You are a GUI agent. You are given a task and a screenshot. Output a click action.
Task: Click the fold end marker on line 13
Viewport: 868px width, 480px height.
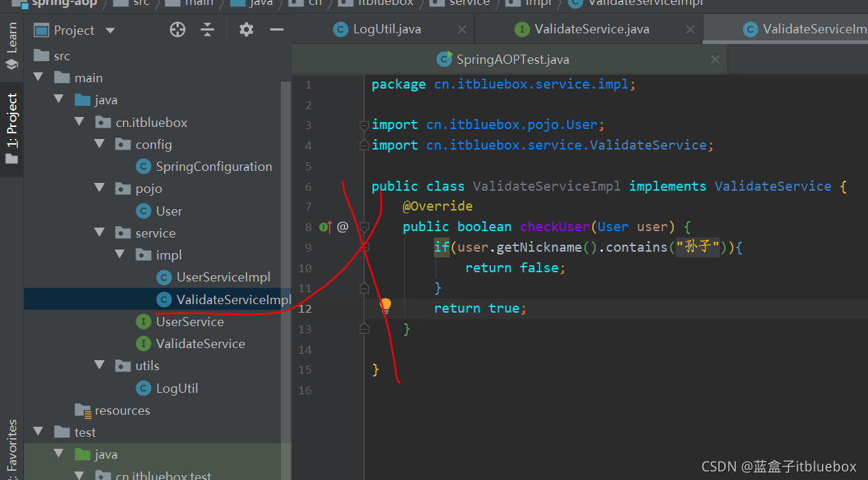[364, 328]
